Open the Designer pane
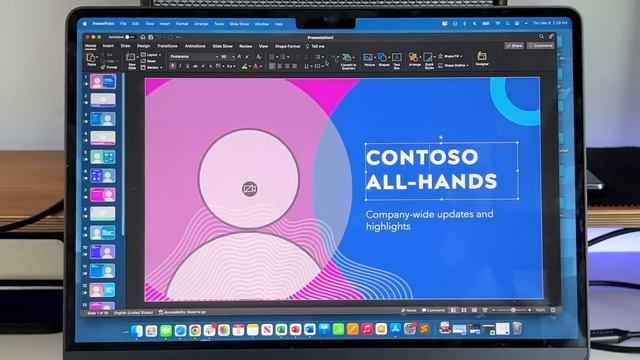This screenshot has width=640, height=360. point(482,59)
